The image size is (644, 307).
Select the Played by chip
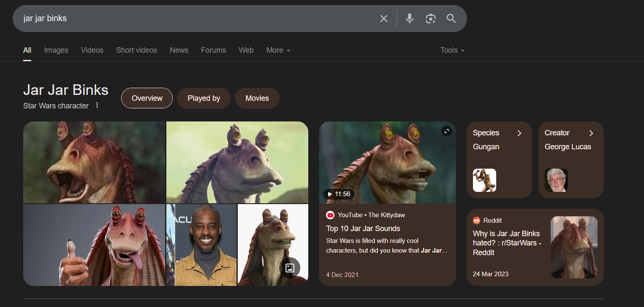click(x=204, y=98)
